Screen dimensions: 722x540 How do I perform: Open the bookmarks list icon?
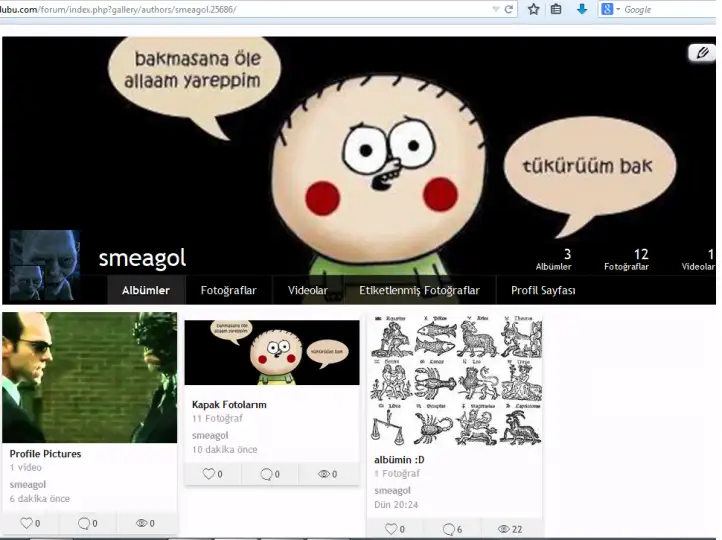[556, 9]
